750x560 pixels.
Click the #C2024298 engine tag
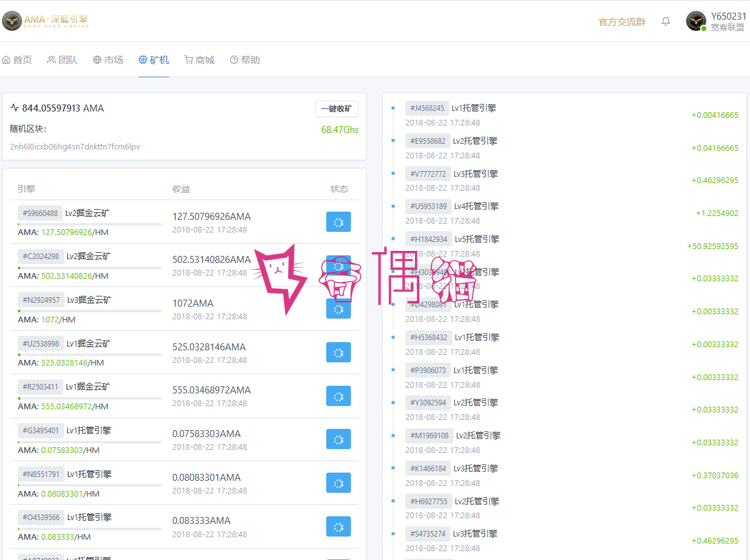coord(41,257)
